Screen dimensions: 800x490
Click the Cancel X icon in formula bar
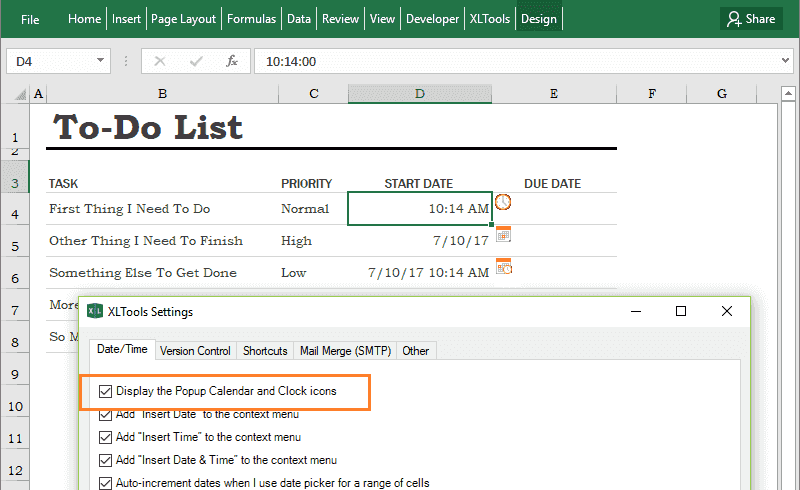coord(160,61)
